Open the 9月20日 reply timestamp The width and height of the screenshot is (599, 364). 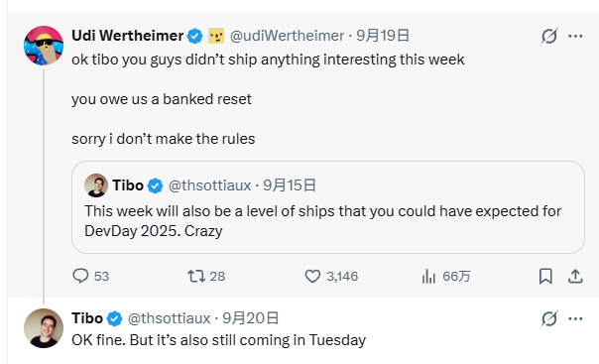point(251,317)
